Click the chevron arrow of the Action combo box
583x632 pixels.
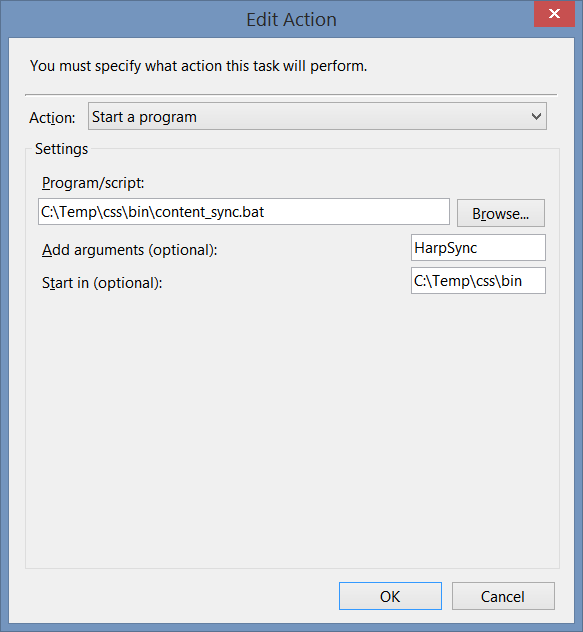tap(536, 116)
